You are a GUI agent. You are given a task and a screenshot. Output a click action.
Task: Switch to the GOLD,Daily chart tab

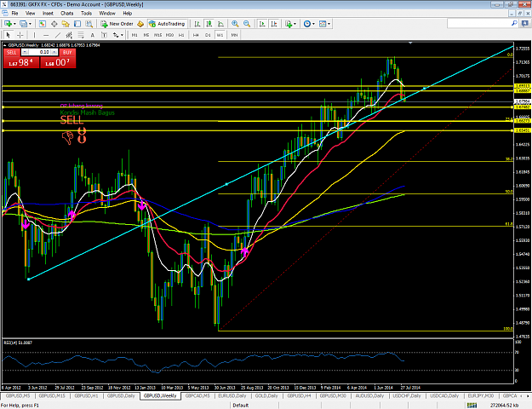pyautogui.click(x=266, y=395)
